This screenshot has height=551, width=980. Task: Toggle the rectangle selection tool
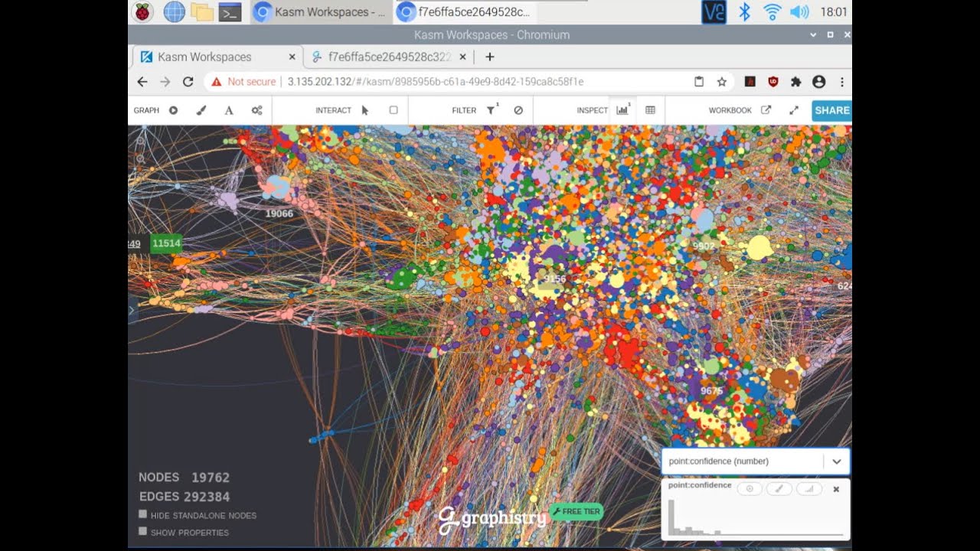(394, 110)
